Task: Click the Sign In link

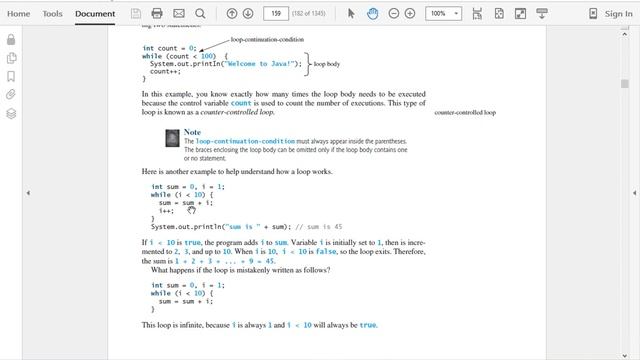Action: point(618,13)
